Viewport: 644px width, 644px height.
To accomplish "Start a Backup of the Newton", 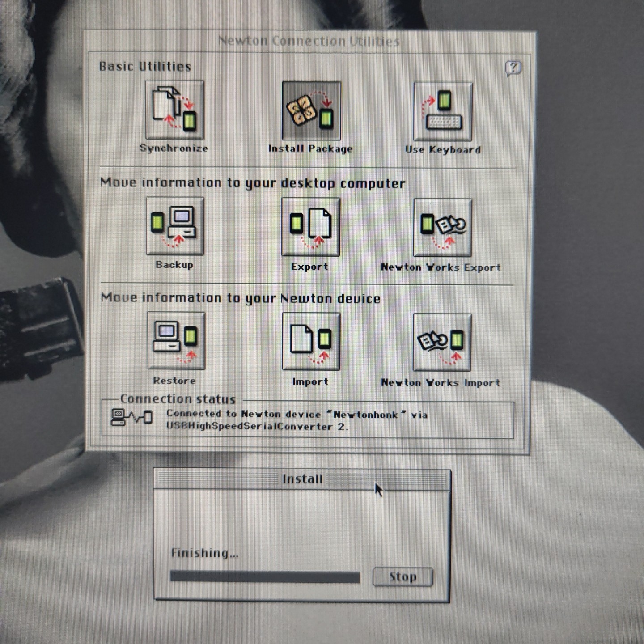I will pos(175,226).
